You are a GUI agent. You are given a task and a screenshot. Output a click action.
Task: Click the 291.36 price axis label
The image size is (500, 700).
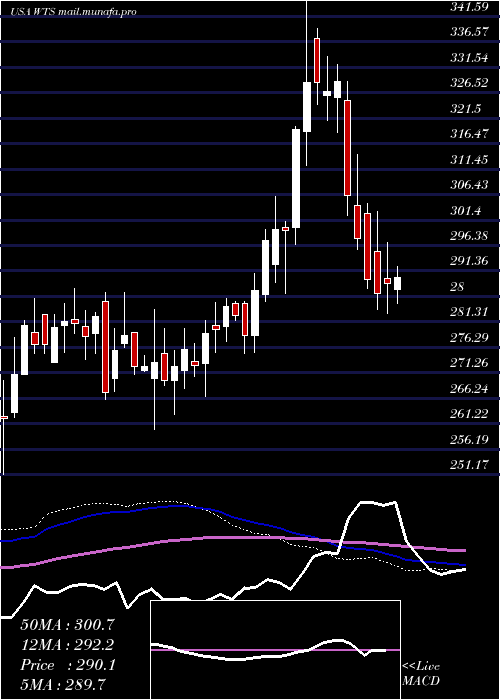pos(467,261)
